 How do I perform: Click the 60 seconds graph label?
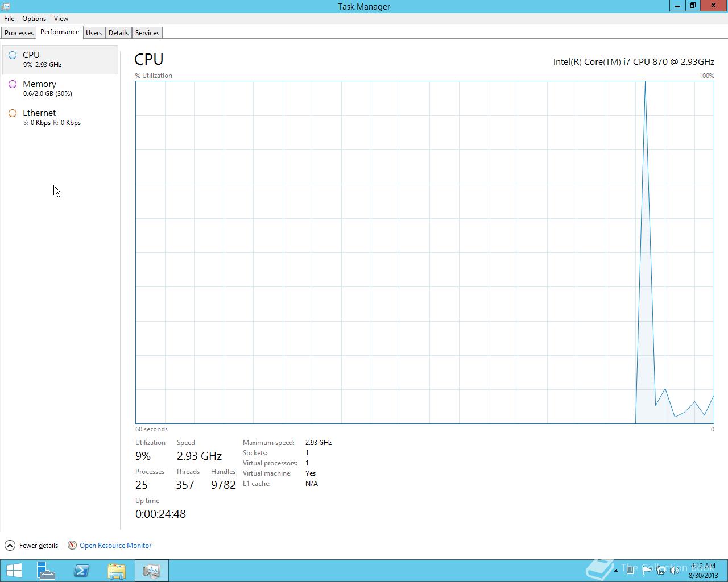151,429
